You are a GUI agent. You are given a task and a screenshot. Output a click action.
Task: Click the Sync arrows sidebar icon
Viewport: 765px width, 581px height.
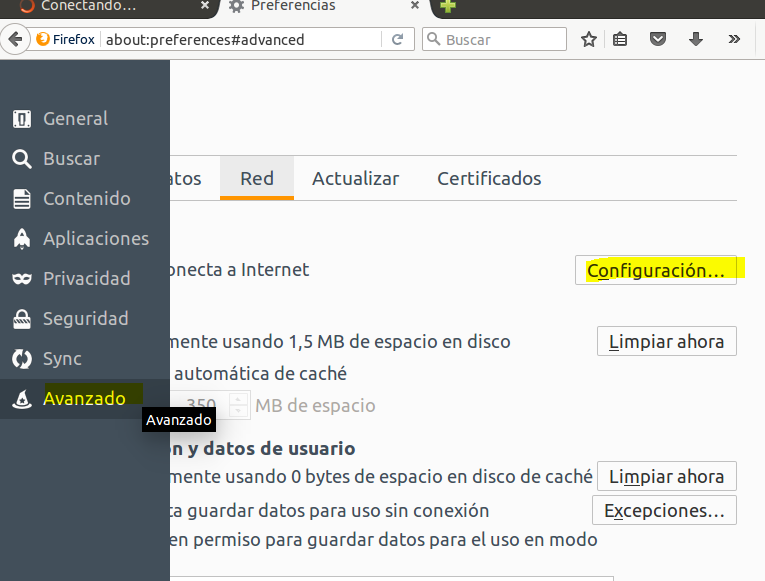pyautogui.click(x=21, y=359)
